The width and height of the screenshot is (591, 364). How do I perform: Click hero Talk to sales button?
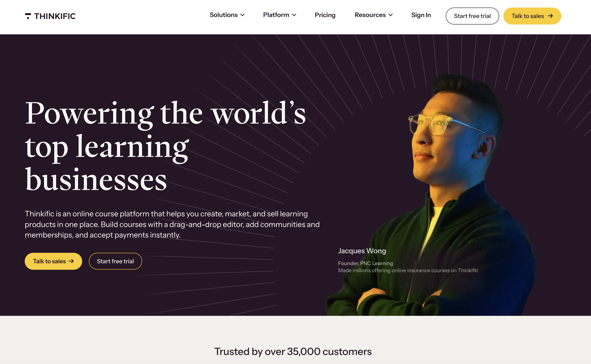(54, 261)
